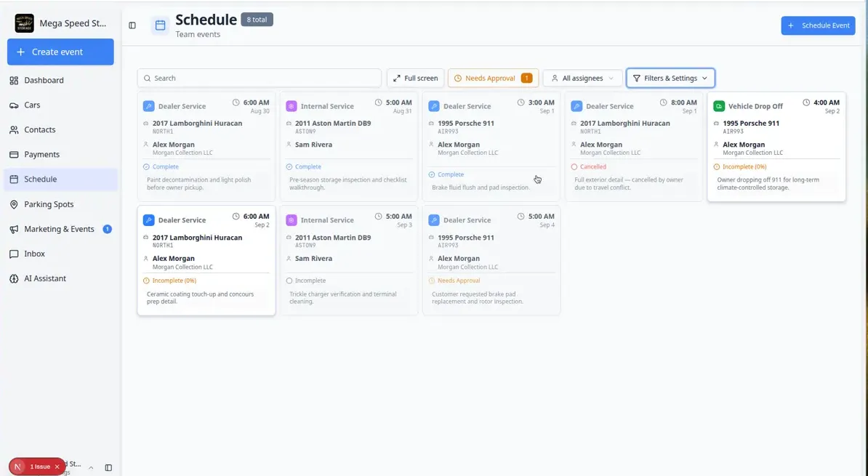Viewport: 868px width, 476px height.
Task: Click the calendar icon beside Schedule heading
Action: click(x=160, y=25)
